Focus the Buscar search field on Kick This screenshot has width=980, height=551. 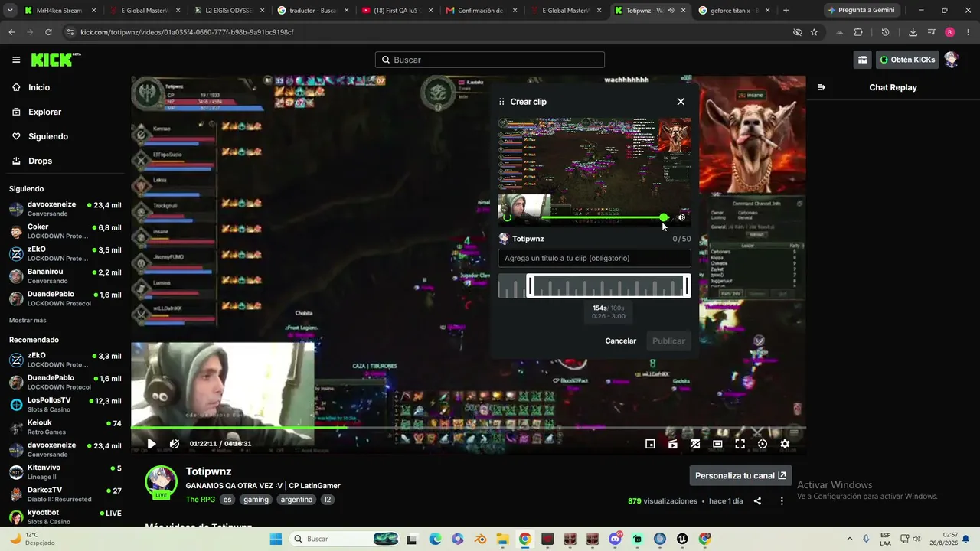click(x=490, y=60)
